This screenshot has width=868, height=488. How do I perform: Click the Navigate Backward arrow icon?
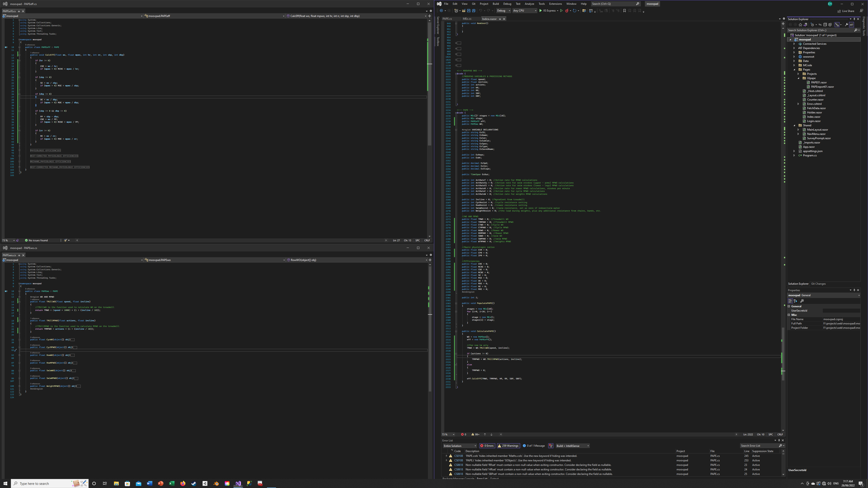tap(441, 11)
